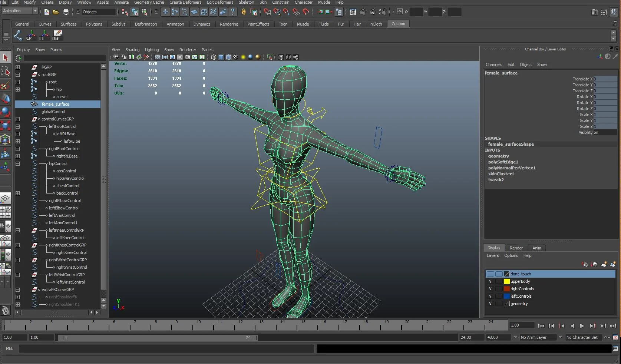Screen dimensions: 621x364
Task: Switch to the Render layer tab
Action: click(516, 248)
